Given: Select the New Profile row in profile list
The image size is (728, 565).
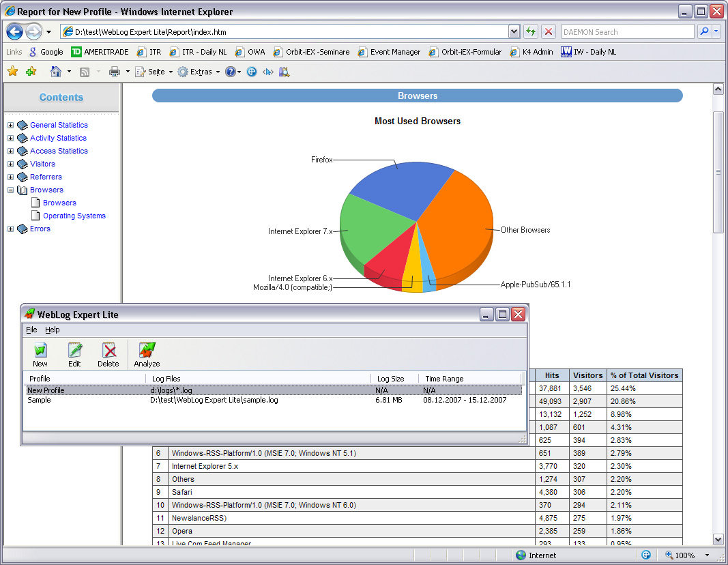Looking at the screenshot, I should pos(274,390).
